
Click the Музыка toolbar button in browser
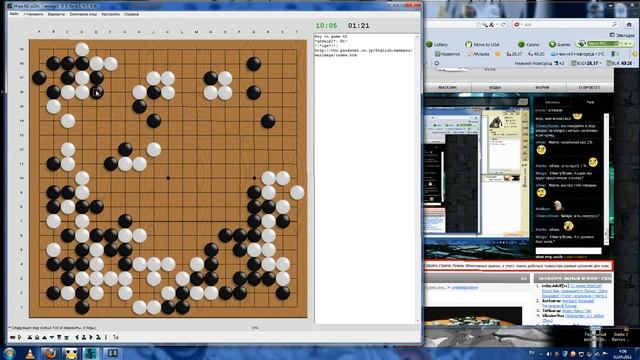[478, 54]
